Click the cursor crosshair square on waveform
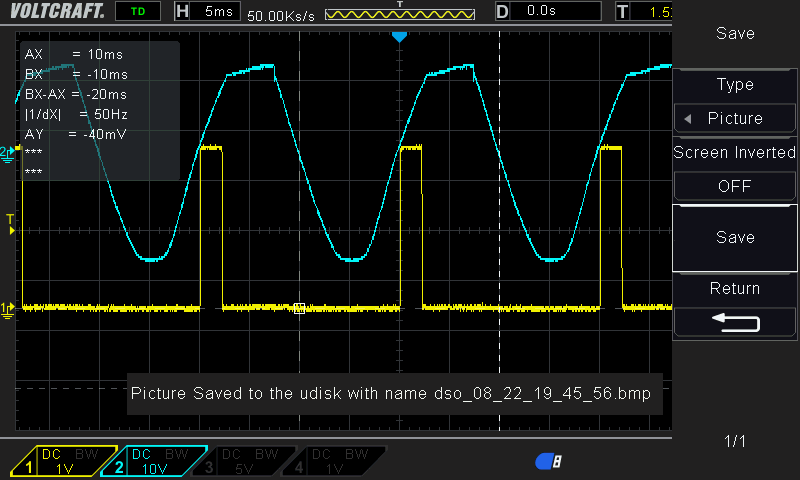 pyautogui.click(x=299, y=309)
